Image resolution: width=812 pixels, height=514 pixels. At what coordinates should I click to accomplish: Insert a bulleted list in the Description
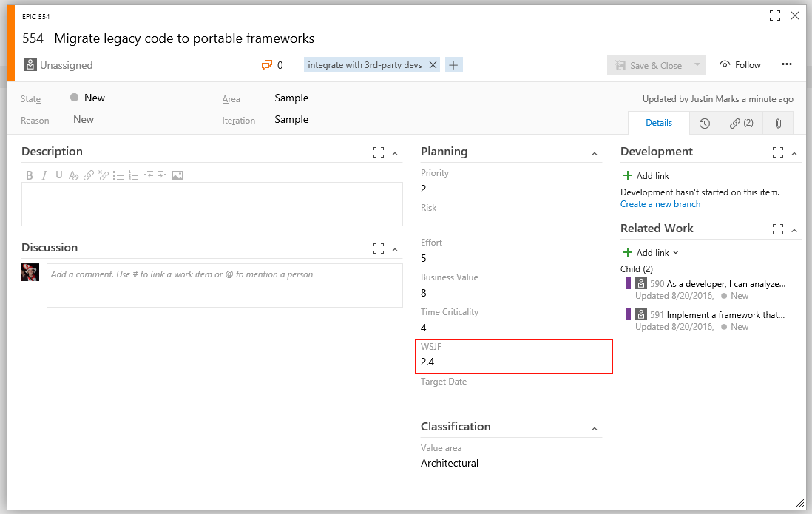click(119, 175)
